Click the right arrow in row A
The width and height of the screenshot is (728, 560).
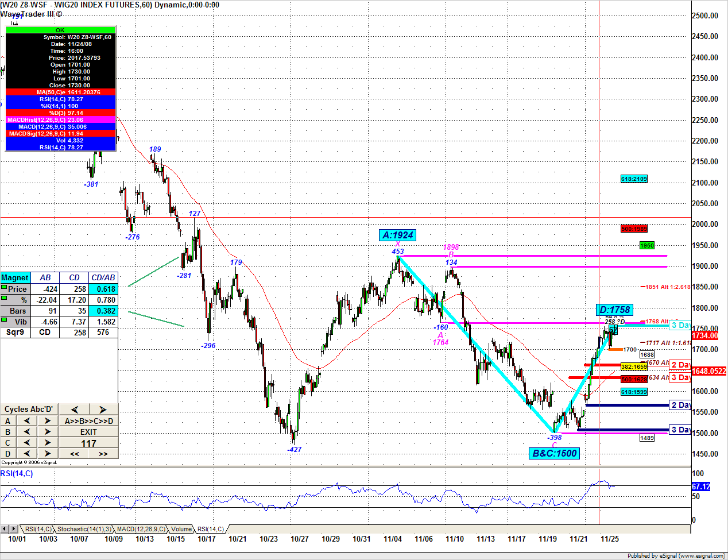pyautogui.click(x=48, y=421)
